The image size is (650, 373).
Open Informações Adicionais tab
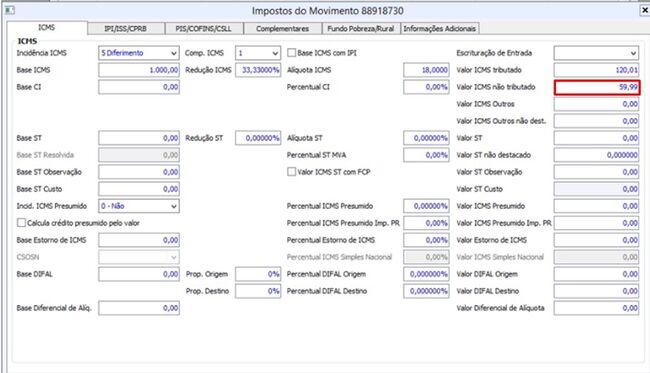tap(440, 29)
